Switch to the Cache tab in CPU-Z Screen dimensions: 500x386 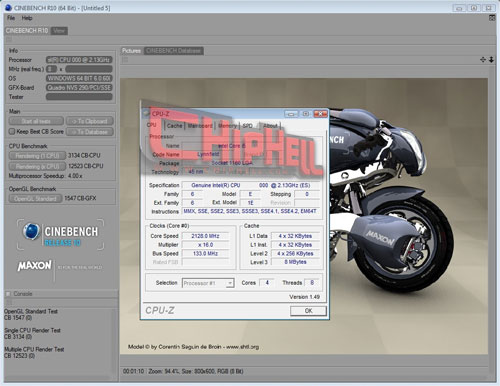point(174,126)
